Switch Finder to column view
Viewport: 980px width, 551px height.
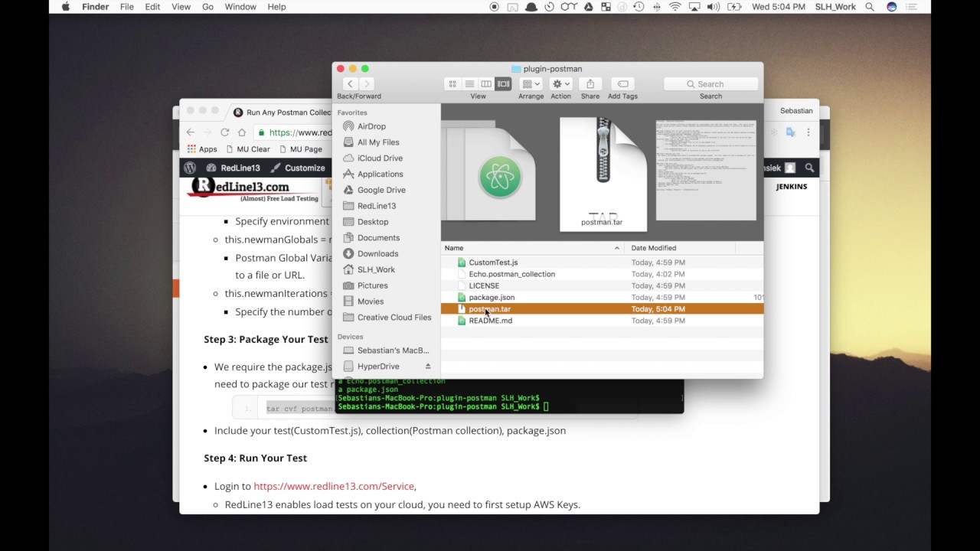pos(486,84)
